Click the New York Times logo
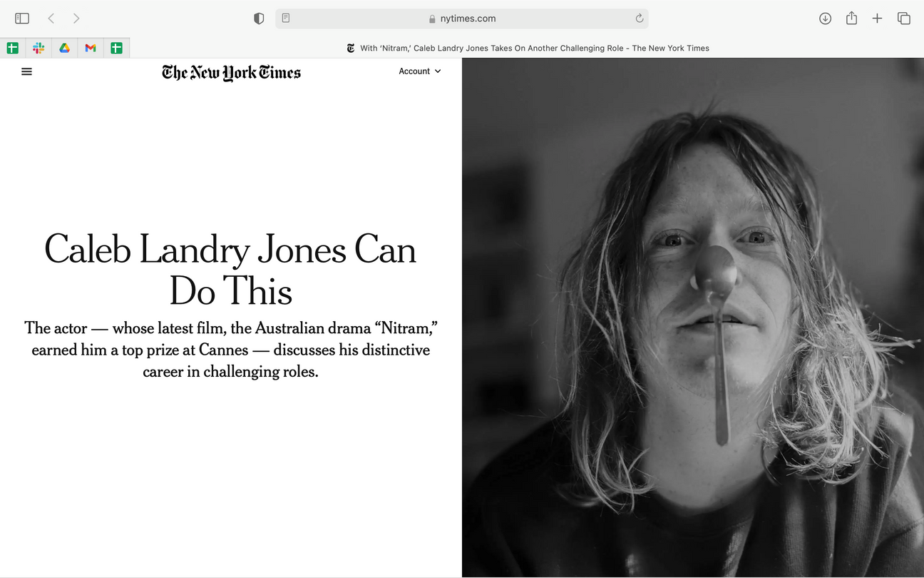 [x=231, y=72]
